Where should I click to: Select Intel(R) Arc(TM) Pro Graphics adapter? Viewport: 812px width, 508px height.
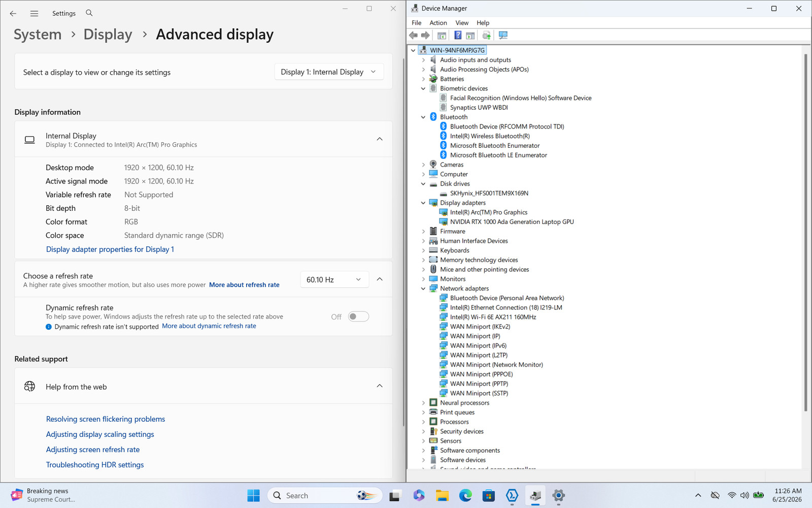pos(488,212)
